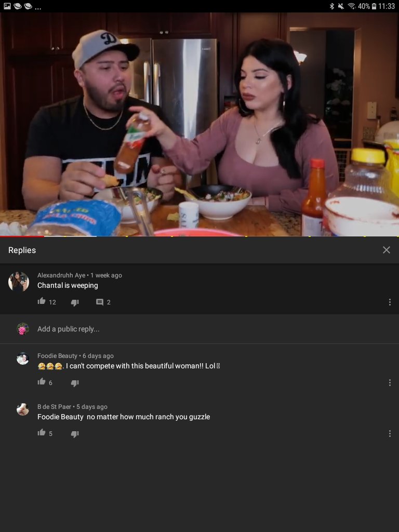This screenshot has width=399, height=532.
Task: Dislike Foodie Beauty's reply
Action: click(75, 383)
